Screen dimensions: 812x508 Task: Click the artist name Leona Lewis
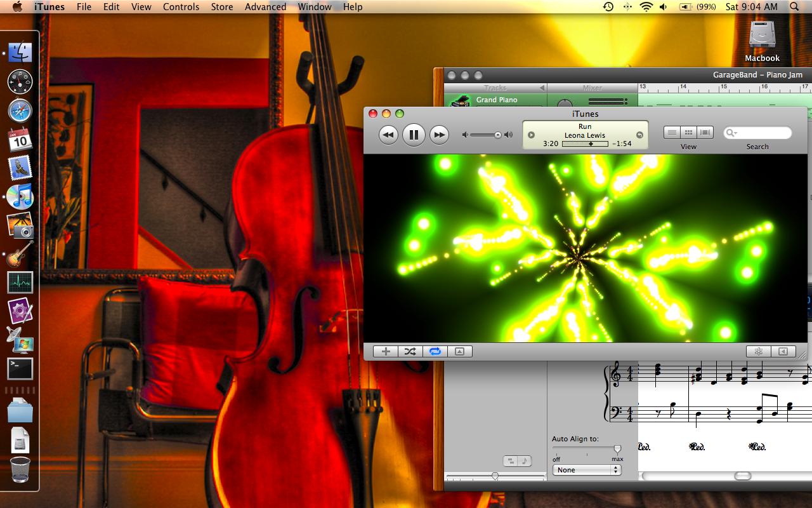pos(585,135)
